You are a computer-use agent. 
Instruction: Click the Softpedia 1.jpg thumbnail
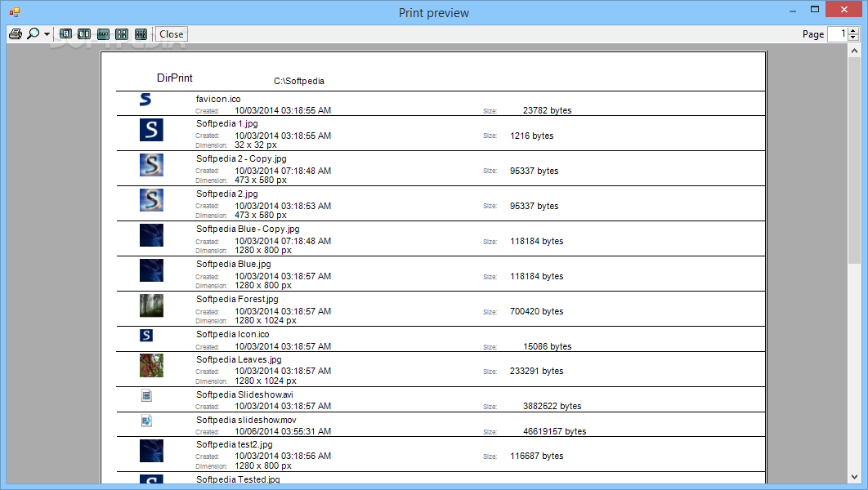click(151, 130)
